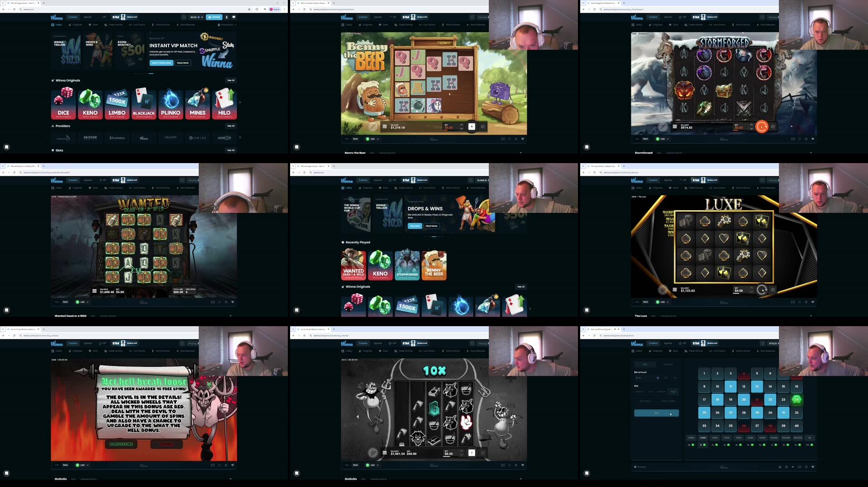Click the search icon in the Instant VIP Match lobby
868x487 pixels.
tap(184, 17)
